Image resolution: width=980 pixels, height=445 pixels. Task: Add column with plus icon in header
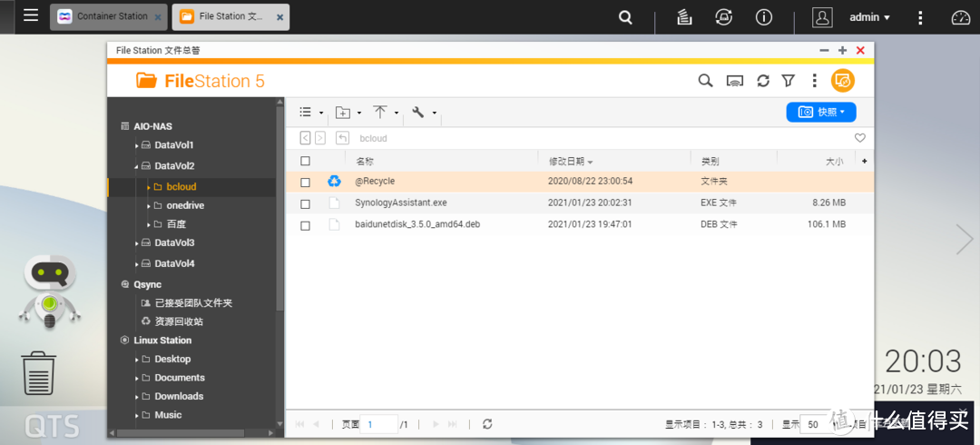pos(865,162)
